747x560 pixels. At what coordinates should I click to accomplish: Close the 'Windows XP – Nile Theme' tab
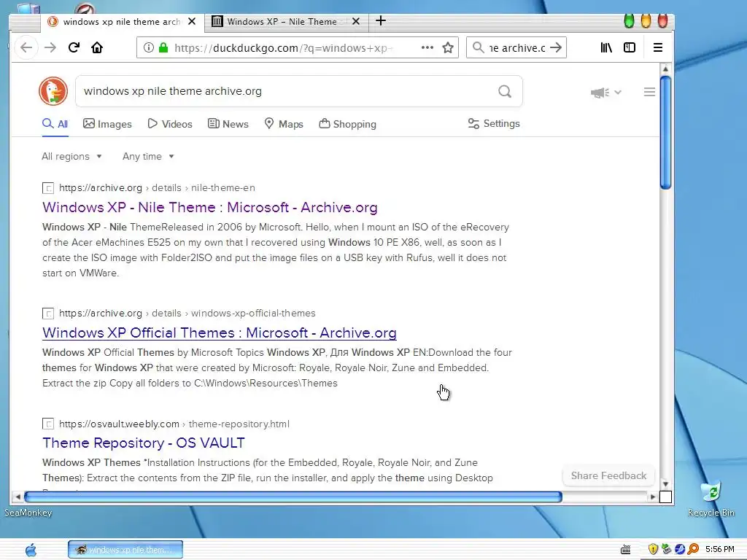pos(356,21)
